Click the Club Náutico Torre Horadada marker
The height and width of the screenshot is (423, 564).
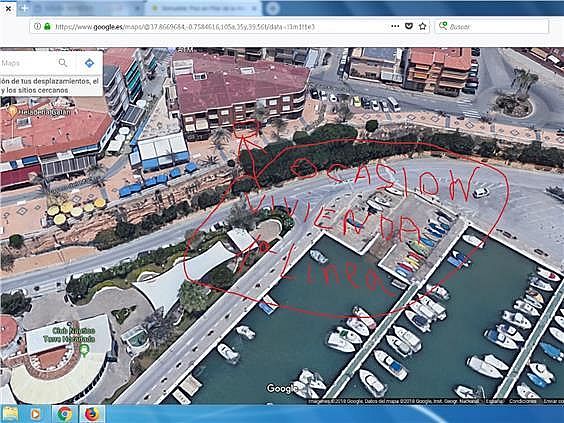pos(84,350)
